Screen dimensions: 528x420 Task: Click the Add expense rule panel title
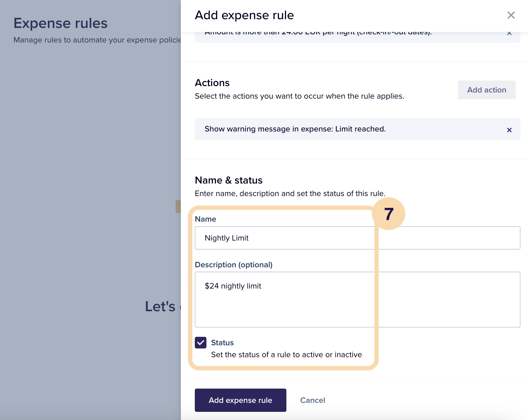244,15
